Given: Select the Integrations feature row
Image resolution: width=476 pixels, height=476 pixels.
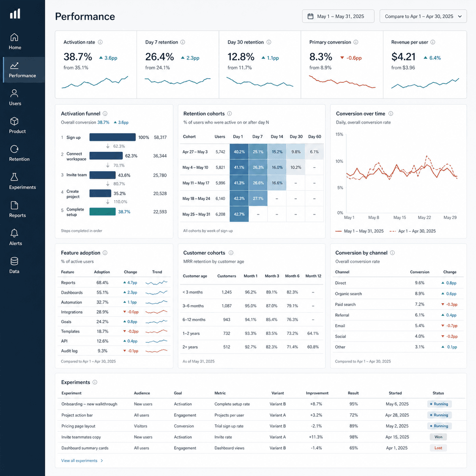Looking at the screenshot, I should click(x=114, y=312).
